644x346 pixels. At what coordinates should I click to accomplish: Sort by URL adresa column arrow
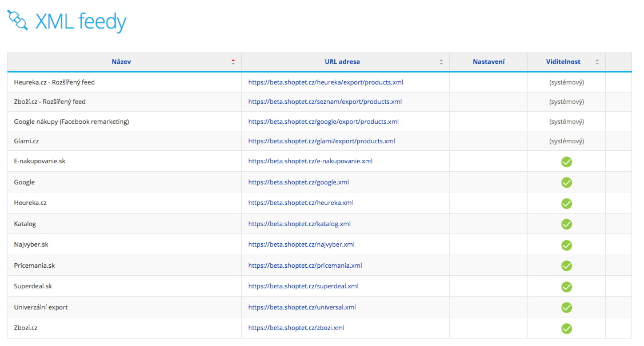pos(441,62)
